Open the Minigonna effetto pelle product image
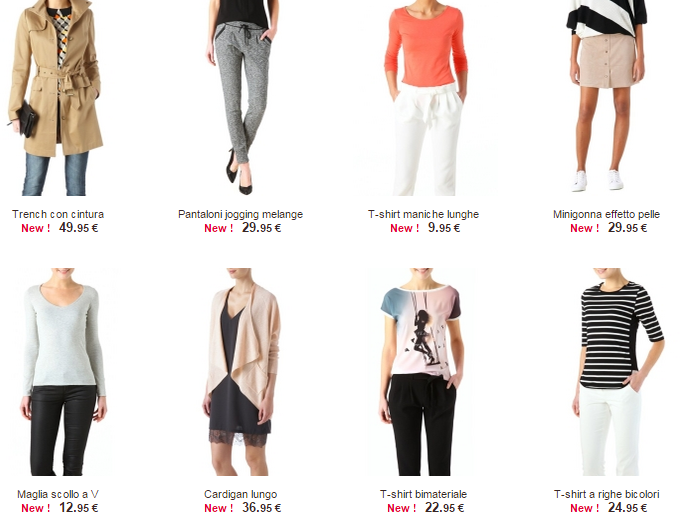The height and width of the screenshot is (512, 680). (x=607, y=96)
